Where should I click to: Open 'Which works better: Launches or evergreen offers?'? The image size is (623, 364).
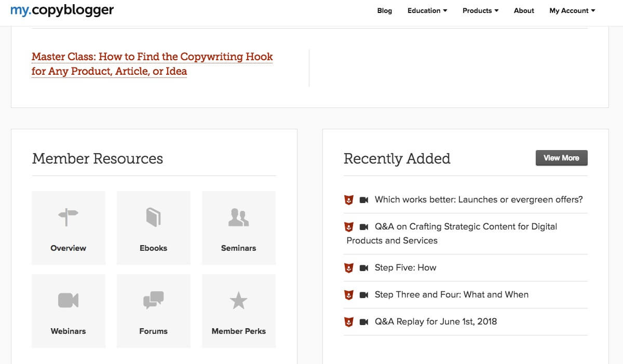[x=479, y=199]
